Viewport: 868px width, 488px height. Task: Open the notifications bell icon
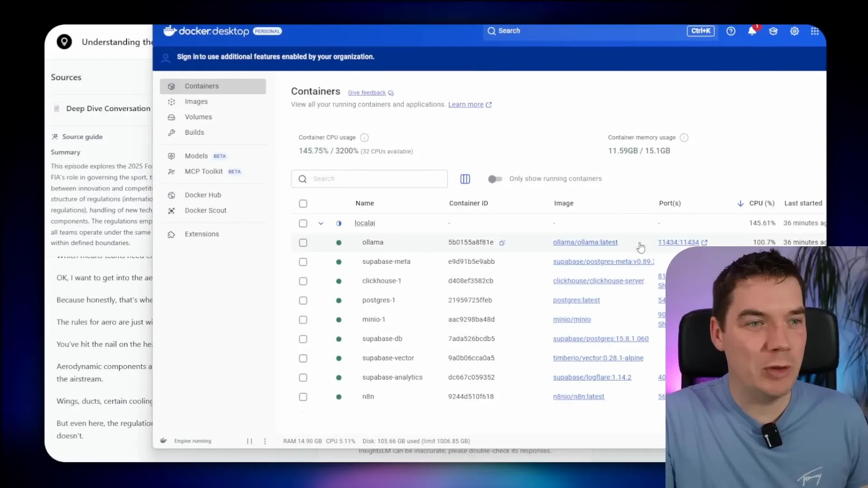(x=752, y=31)
